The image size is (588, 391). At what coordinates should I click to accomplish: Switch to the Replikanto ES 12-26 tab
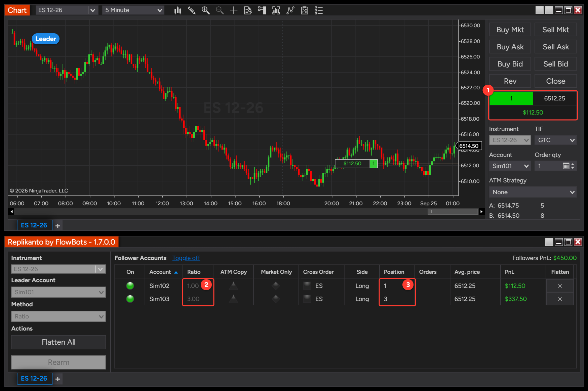[x=34, y=379]
